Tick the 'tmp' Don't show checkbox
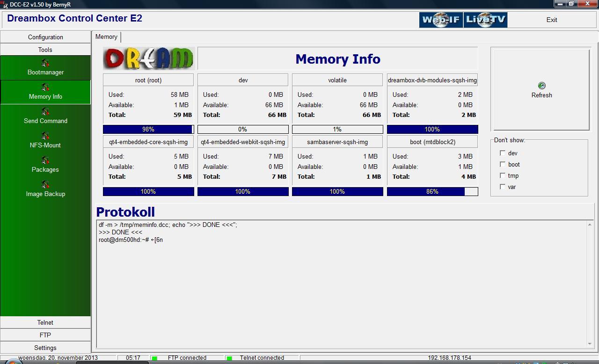This screenshot has width=599, height=364. 503,175
